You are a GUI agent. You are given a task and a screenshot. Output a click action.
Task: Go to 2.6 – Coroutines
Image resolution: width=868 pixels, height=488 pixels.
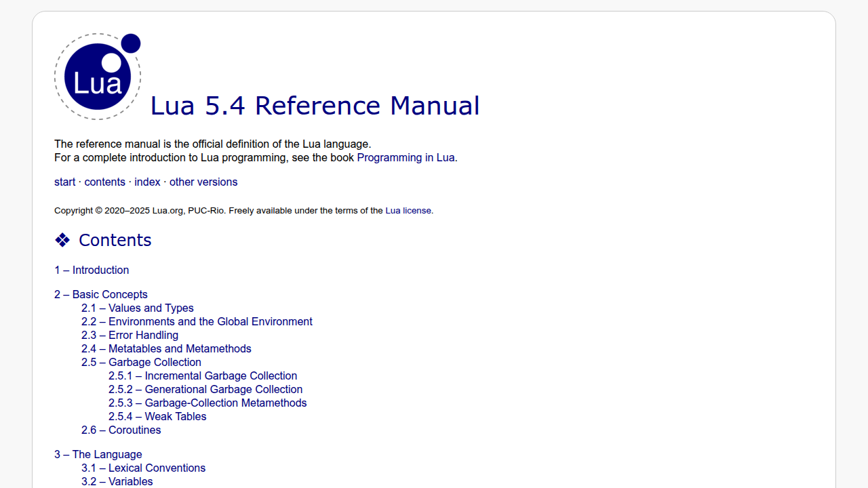click(121, 430)
